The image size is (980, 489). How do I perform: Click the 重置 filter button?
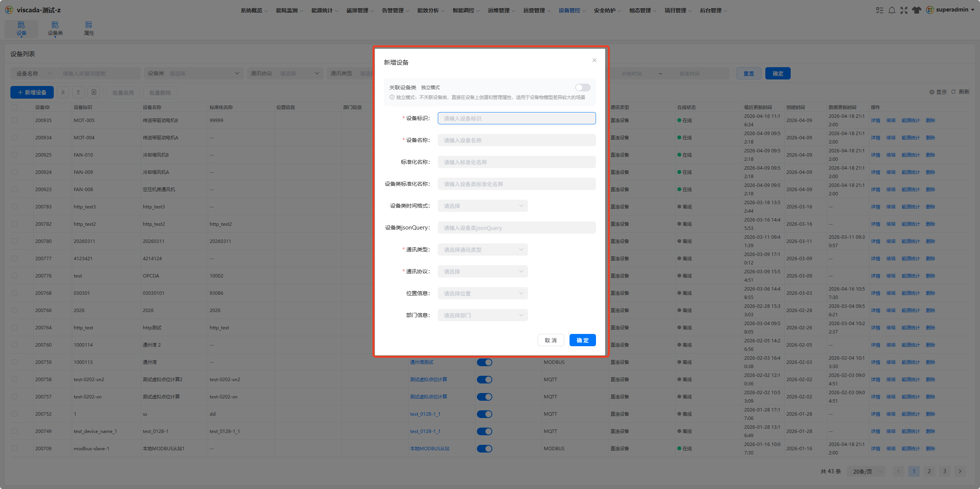point(748,73)
